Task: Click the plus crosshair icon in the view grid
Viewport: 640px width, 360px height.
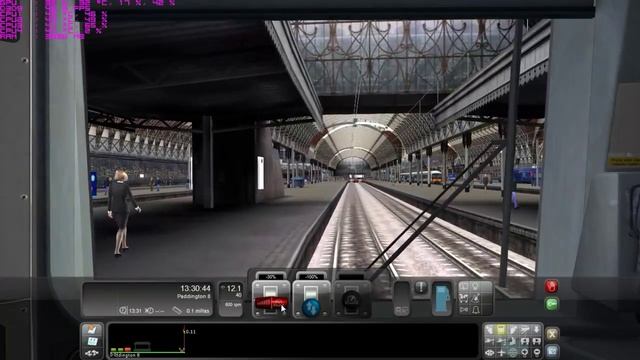Action: coord(501,352)
